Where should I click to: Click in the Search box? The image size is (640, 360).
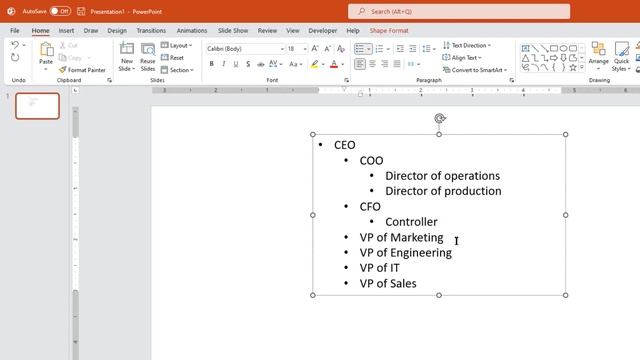click(459, 11)
